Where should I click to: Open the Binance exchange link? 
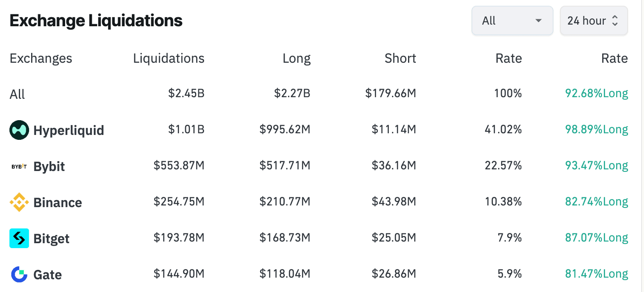click(x=58, y=203)
